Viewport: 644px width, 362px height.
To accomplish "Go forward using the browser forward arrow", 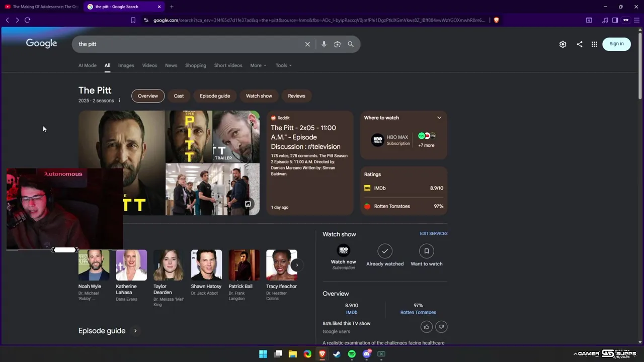I will click(17, 20).
